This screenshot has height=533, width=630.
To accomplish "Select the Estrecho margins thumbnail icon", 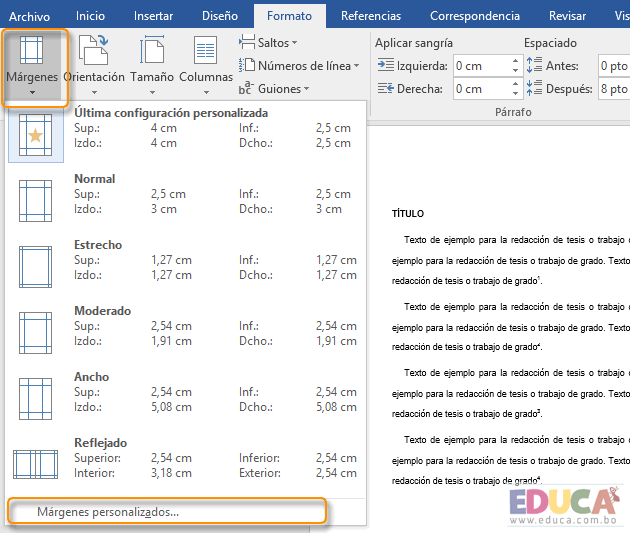I will point(35,267).
